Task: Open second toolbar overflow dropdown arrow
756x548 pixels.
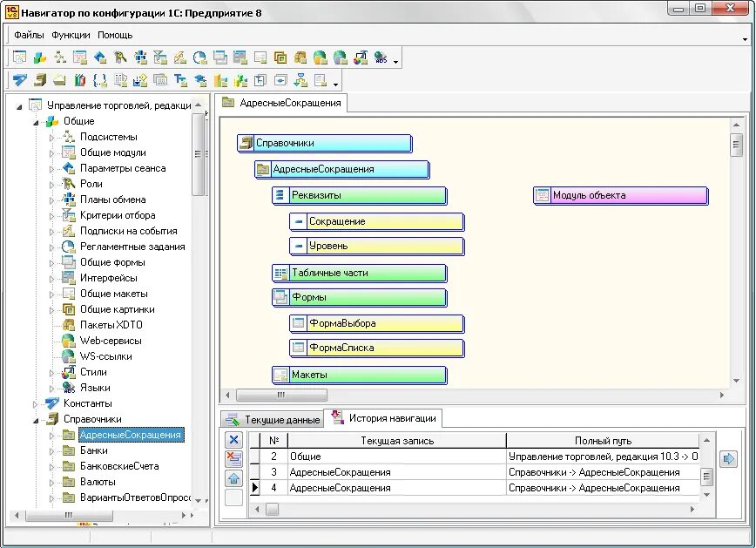Action: (336, 85)
